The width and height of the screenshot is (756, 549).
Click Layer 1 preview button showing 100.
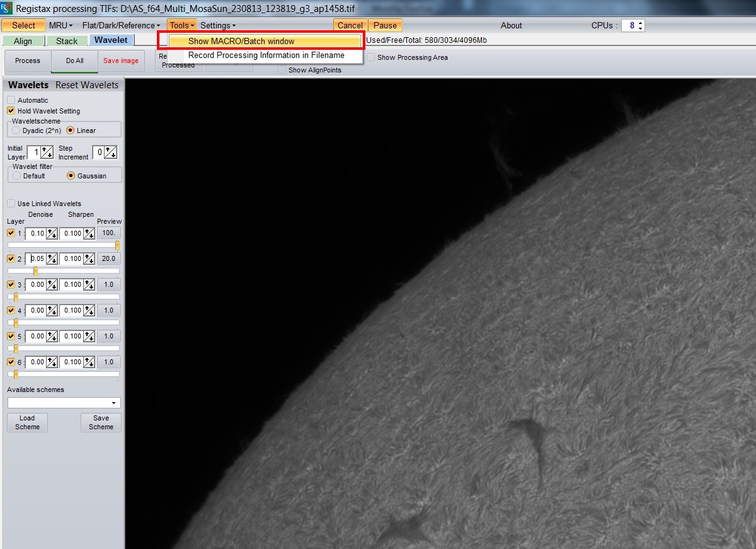109,233
